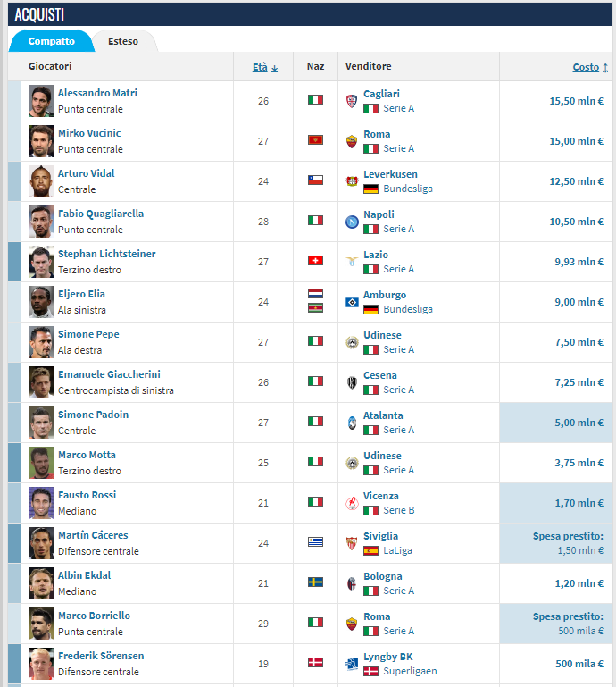Open Alessandro Matri's player profile link
Image resolution: width=616 pixels, height=687 pixels.
click(97, 93)
